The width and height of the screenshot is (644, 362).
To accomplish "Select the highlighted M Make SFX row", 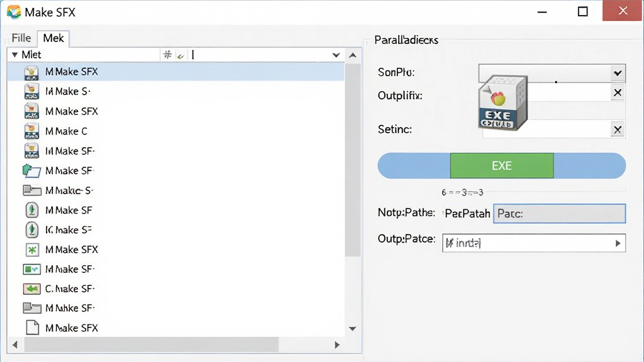I will (176, 72).
